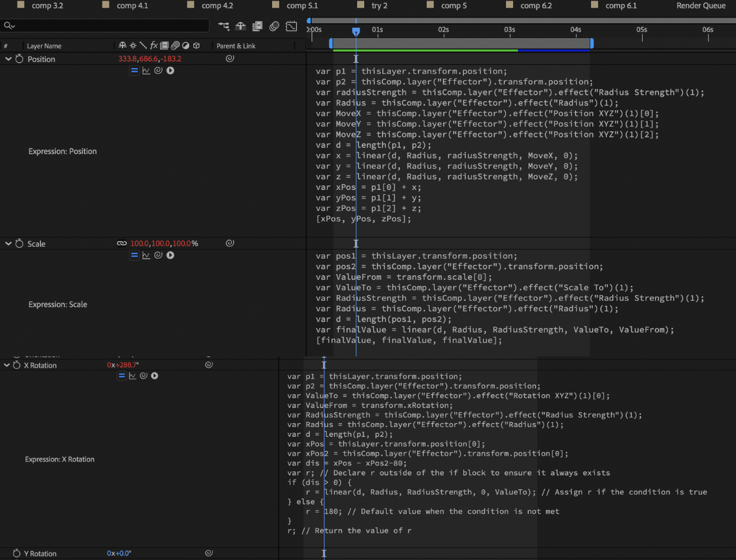This screenshot has height=560, width=736.
Task: Click the Scale expression pick whip spiral
Action: pyautogui.click(x=158, y=255)
